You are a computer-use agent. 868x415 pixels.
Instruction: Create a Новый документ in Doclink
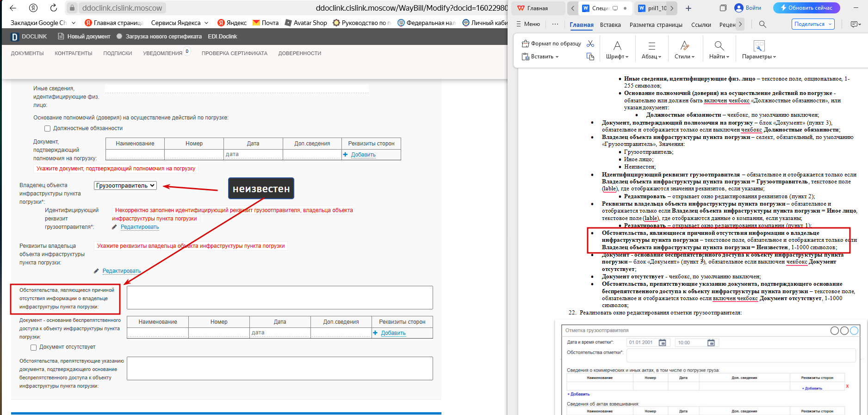(x=84, y=37)
